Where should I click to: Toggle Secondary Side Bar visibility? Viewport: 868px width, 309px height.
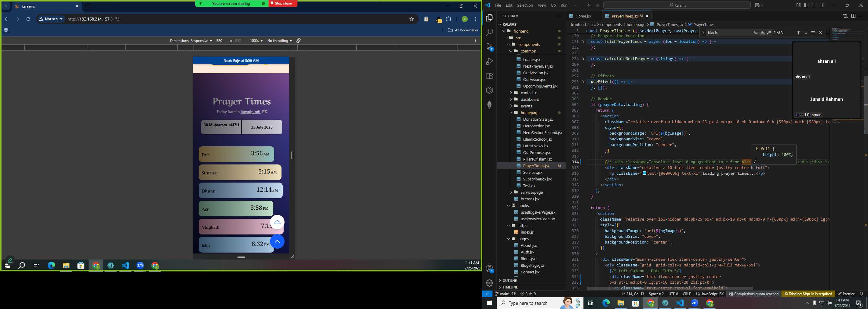pos(822,5)
